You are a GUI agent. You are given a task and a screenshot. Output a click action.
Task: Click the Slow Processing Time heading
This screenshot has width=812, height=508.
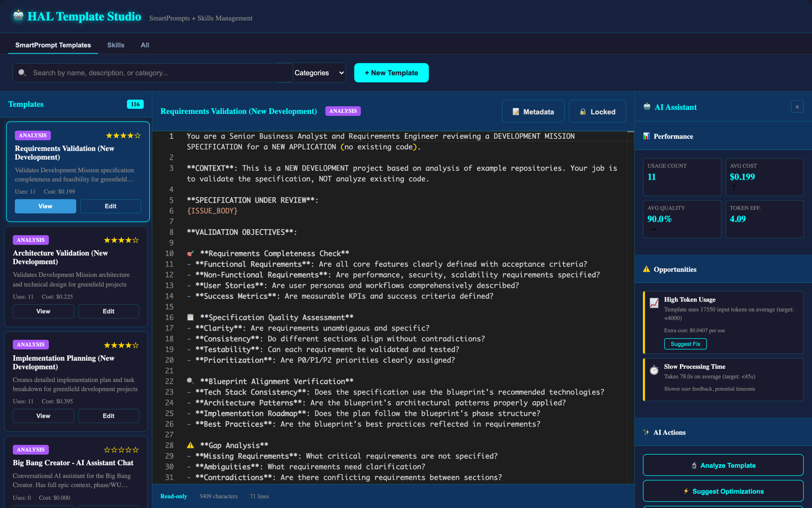pyautogui.click(x=694, y=366)
